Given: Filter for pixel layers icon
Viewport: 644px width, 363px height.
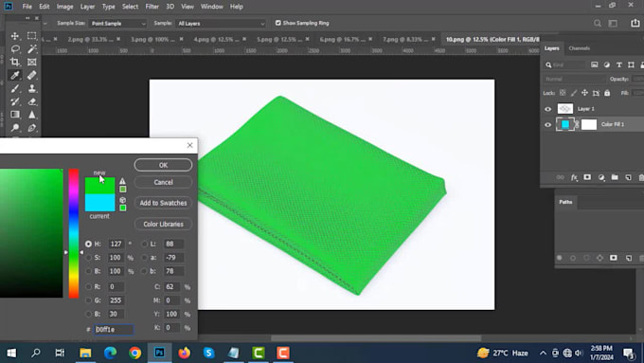Looking at the screenshot, I should point(595,65).
